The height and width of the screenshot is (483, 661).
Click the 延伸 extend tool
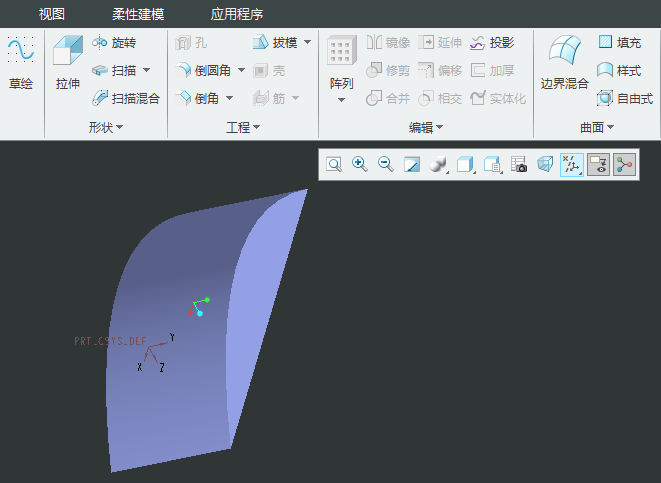coord(440,43)
